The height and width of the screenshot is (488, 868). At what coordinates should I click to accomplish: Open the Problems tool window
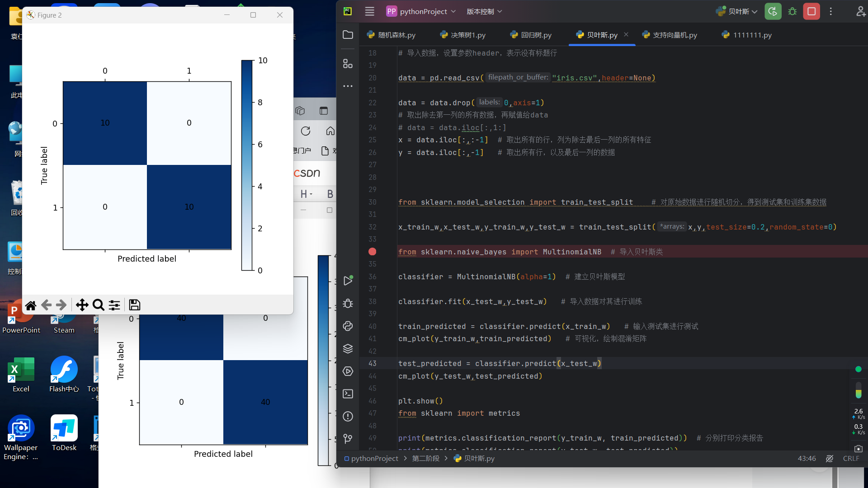[348, 416]
